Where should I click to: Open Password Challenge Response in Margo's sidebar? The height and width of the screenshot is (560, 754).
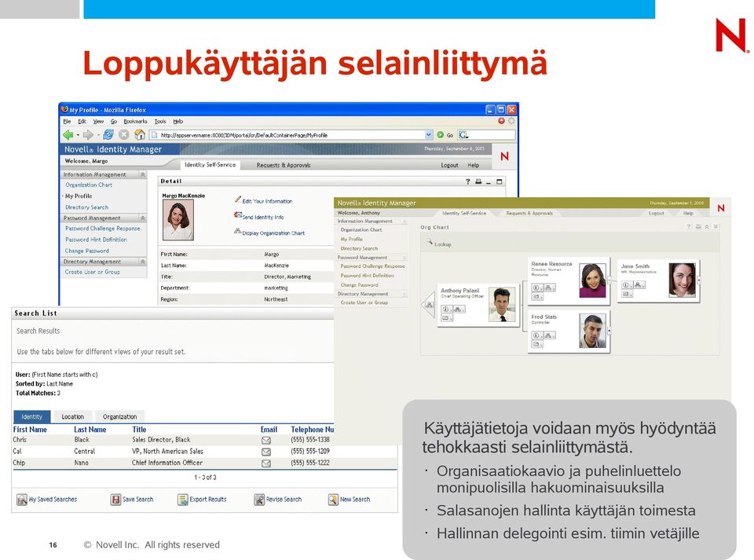click(102, 229)
